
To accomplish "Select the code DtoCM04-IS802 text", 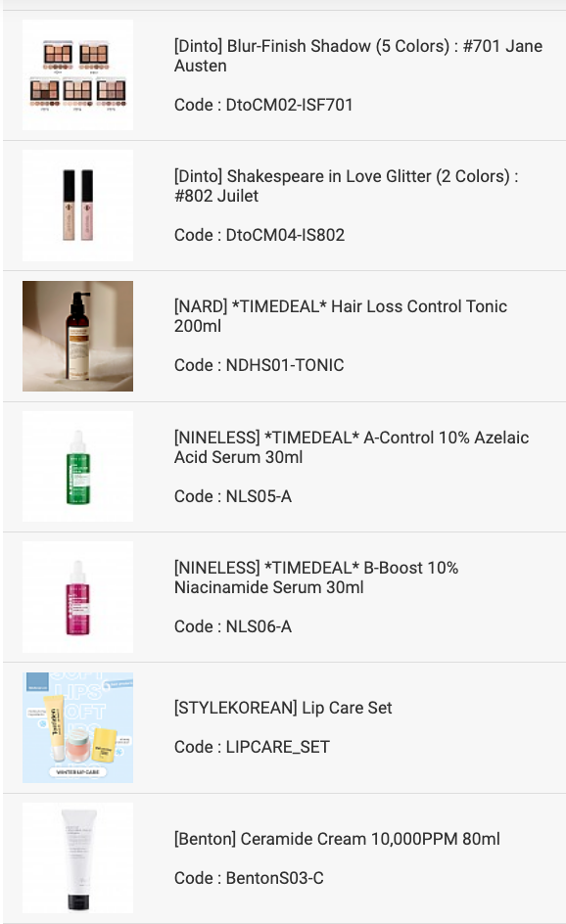I will pos(259,235).
